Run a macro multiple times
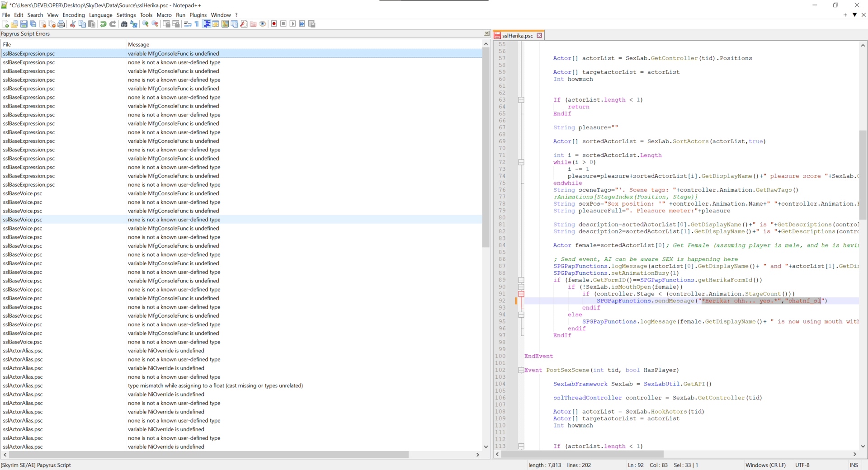This screenshot has height=470, width=868. click(302, 23)
